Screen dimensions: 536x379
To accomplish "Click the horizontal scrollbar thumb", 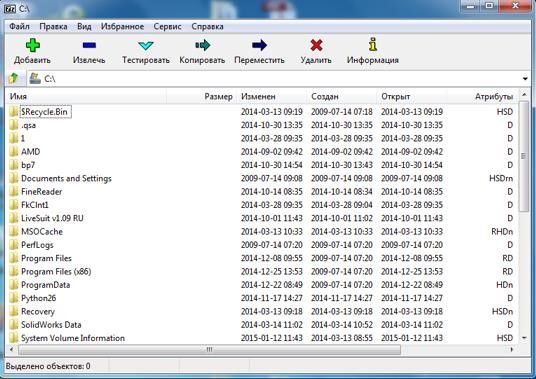I will pyautogui.click(x=209, y=349).
